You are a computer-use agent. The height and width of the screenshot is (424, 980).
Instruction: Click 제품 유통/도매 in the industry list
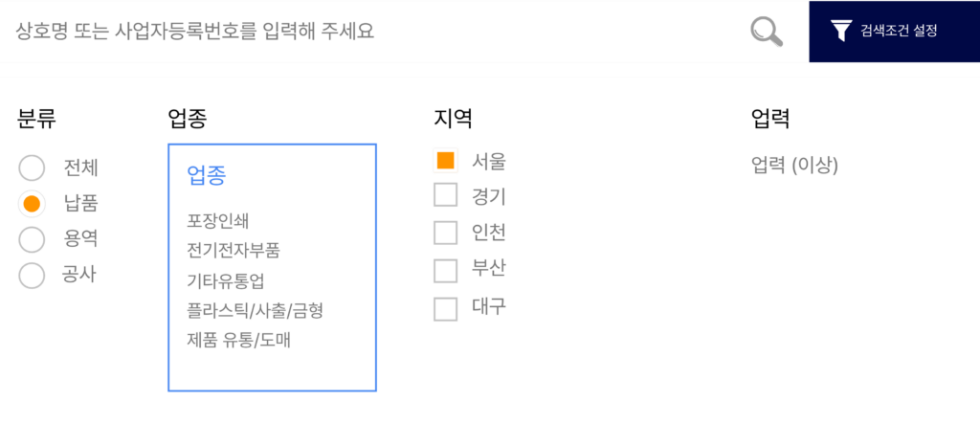239,340
